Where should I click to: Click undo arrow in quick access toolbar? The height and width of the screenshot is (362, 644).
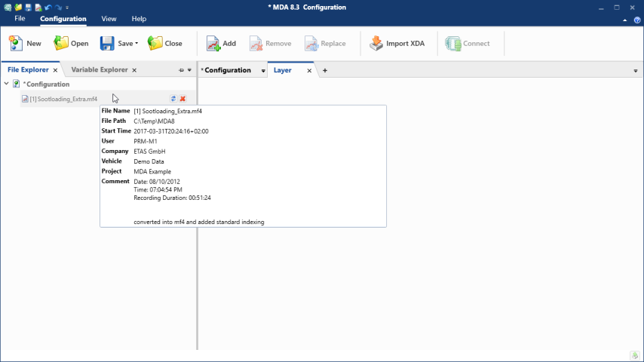point(48,7)
